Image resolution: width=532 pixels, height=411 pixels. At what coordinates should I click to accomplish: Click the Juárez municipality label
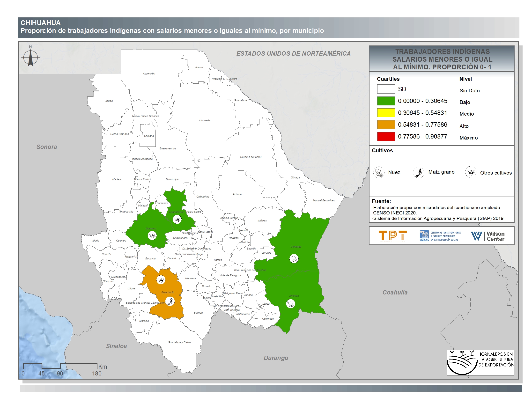[199, 67]
